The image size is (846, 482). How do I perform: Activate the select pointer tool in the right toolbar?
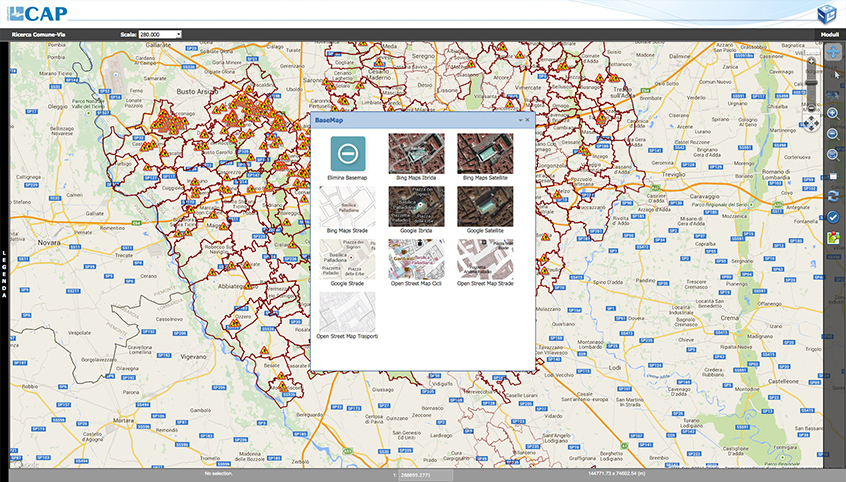coord(837,75)
